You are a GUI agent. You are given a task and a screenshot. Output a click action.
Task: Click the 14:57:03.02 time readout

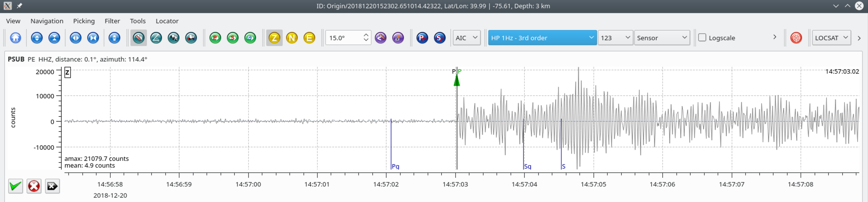(x=842, y=71)
